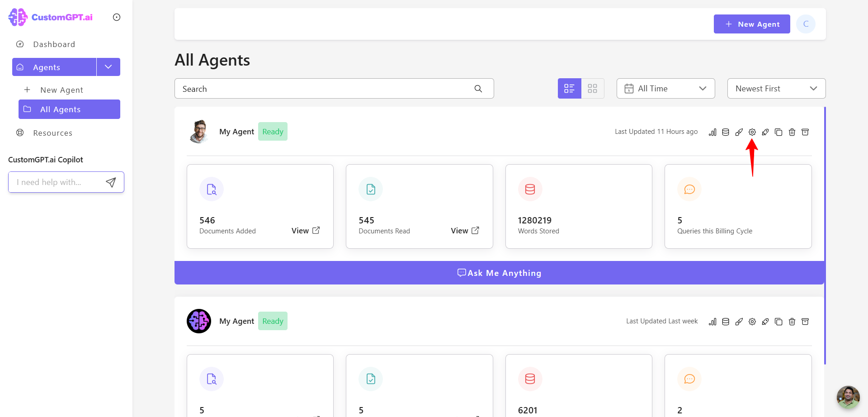The image size is (868, 417).
Task: Click the 545 Documents Read checkmark icon
Action: pyautogui.click(x=371, y=189)
